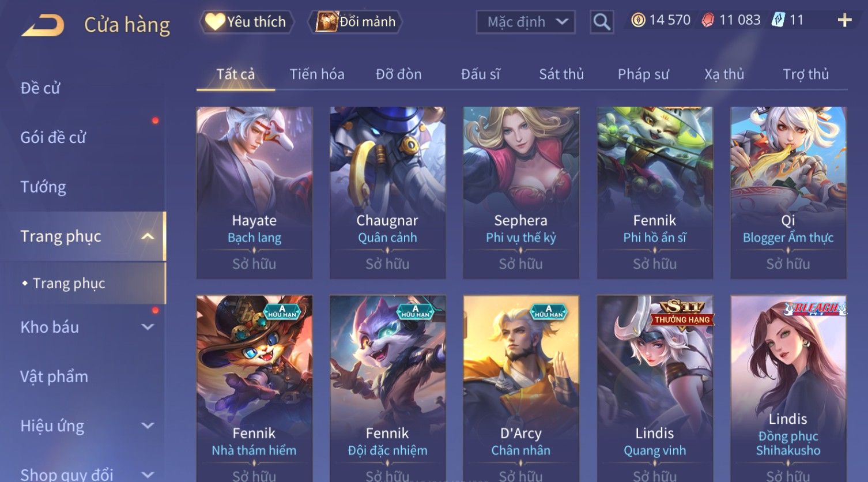Select the Tiến hóa tab

click(317, 74)
